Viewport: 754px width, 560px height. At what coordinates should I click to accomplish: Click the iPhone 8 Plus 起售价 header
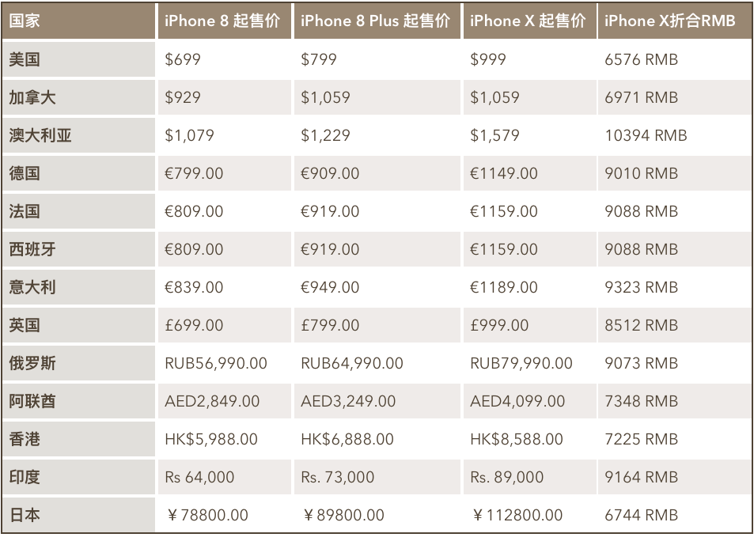coord(375,21)
